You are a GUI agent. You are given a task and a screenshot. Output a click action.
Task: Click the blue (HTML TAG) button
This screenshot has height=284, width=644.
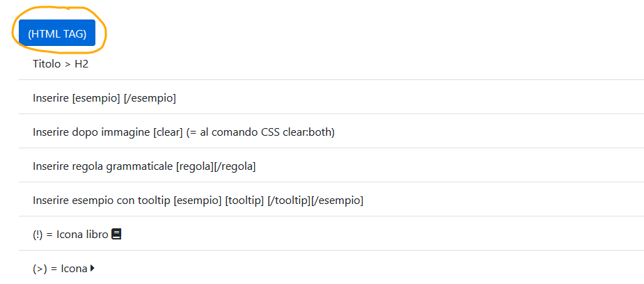point(57,33)
